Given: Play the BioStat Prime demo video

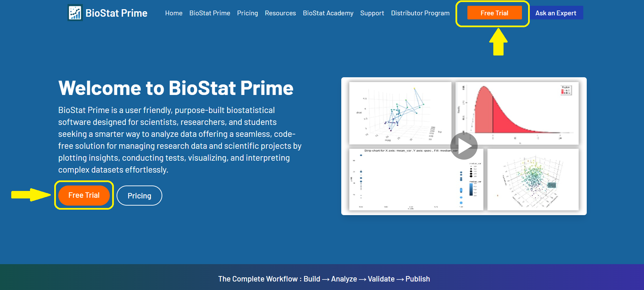Looking at the screenshot, I should (x=464, y=146).
